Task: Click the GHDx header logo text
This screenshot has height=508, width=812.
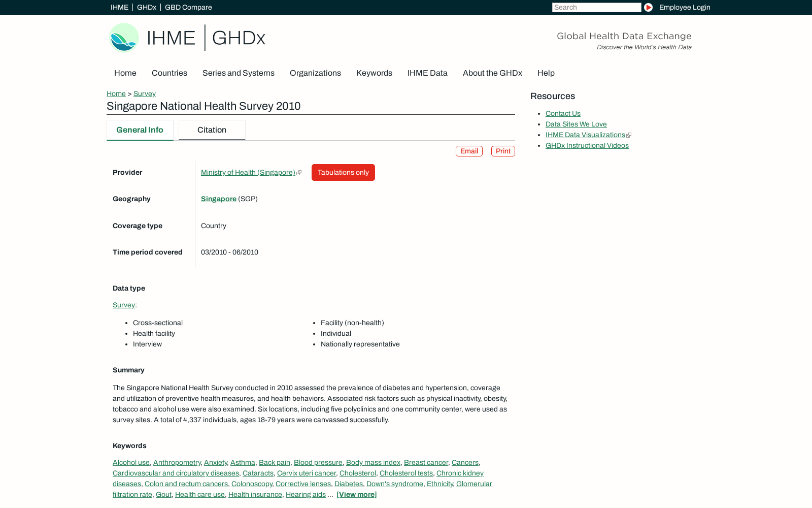Action: (x=239, y=38)
